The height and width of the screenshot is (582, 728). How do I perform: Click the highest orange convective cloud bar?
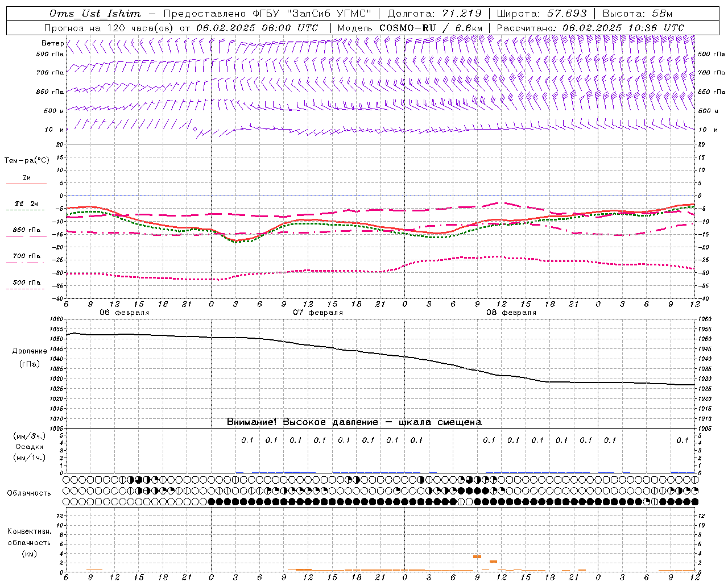click(x=477, y=556)
